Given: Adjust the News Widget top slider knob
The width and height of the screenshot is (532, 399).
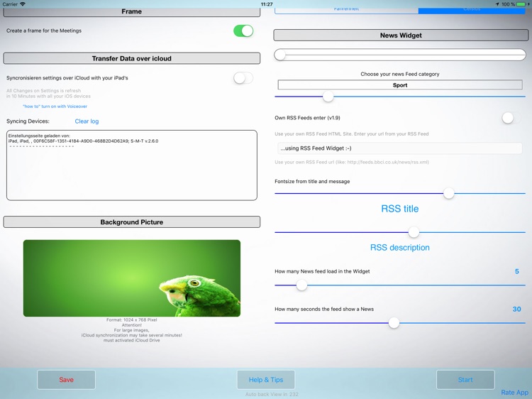Looking at the screenshot, I should click(x=280, y=55).
